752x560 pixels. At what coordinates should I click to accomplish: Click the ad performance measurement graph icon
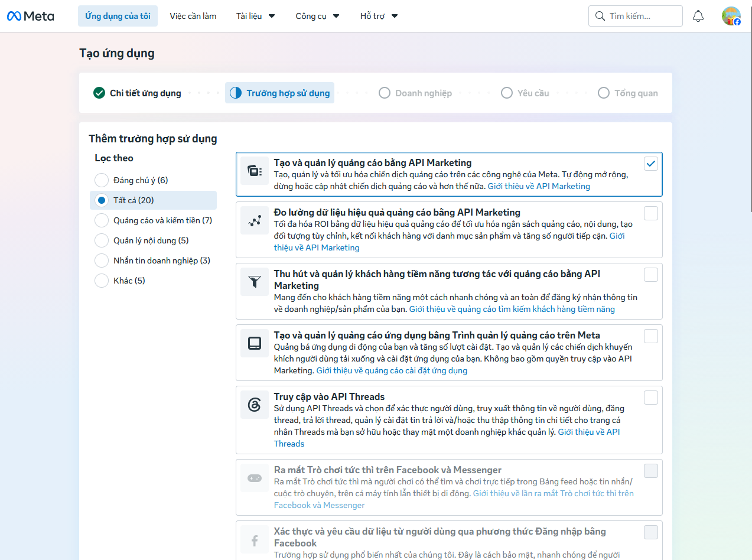(255, 221)
